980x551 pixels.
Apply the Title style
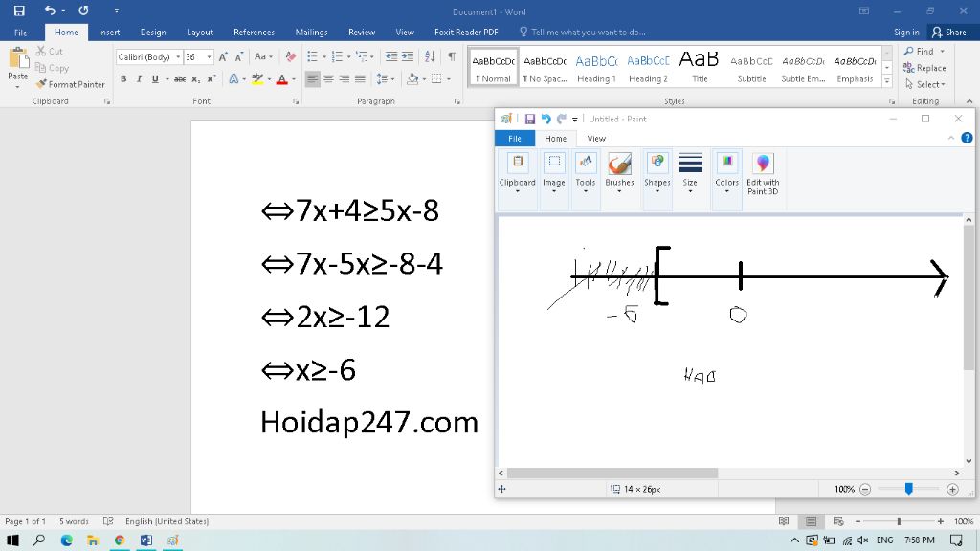tap(700, 68)
